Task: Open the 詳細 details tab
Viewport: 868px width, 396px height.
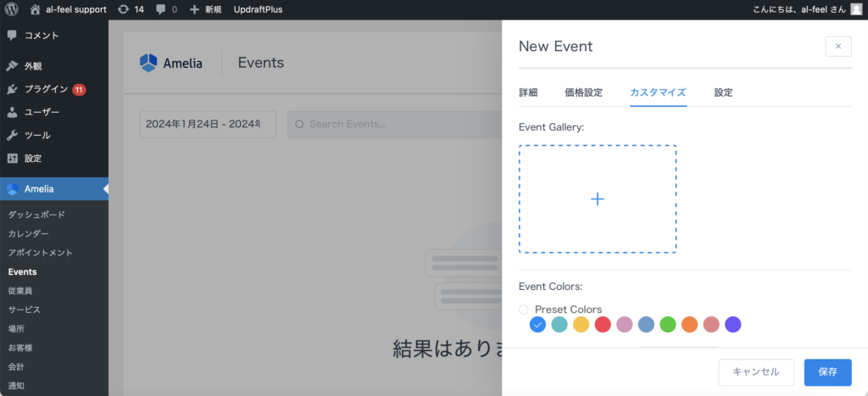Action: 528,92
